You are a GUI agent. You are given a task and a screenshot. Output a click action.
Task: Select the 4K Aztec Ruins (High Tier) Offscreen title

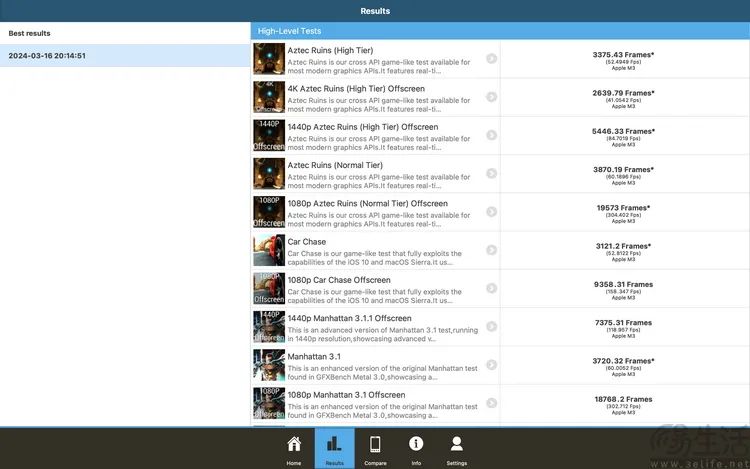(356, 88)
